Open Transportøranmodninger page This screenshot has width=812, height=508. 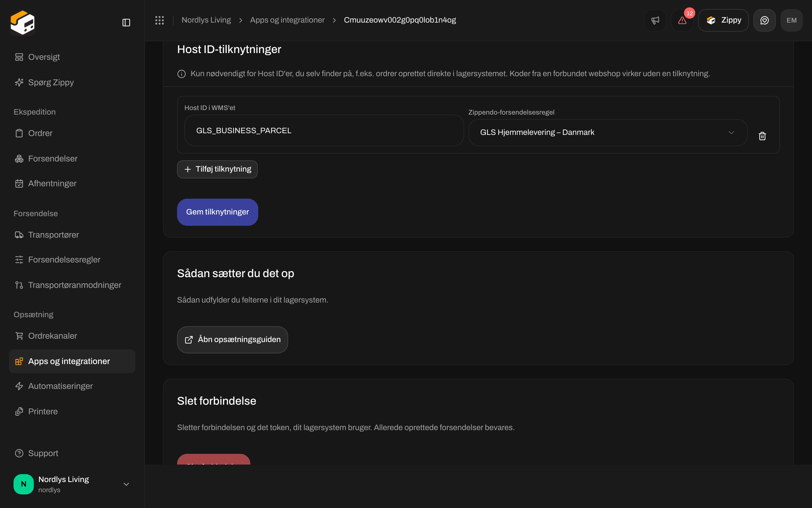72,285
